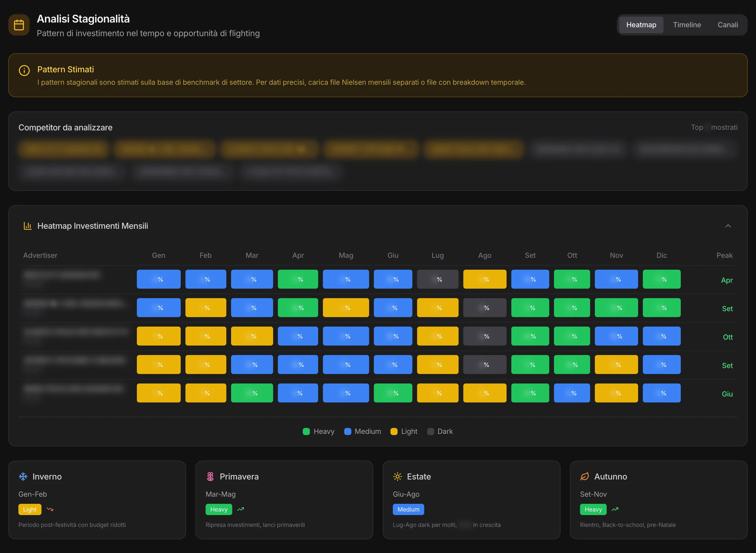Click the upward trend icon on Primavera card
This screenshot has width=756, height=553.
point(241,509)
